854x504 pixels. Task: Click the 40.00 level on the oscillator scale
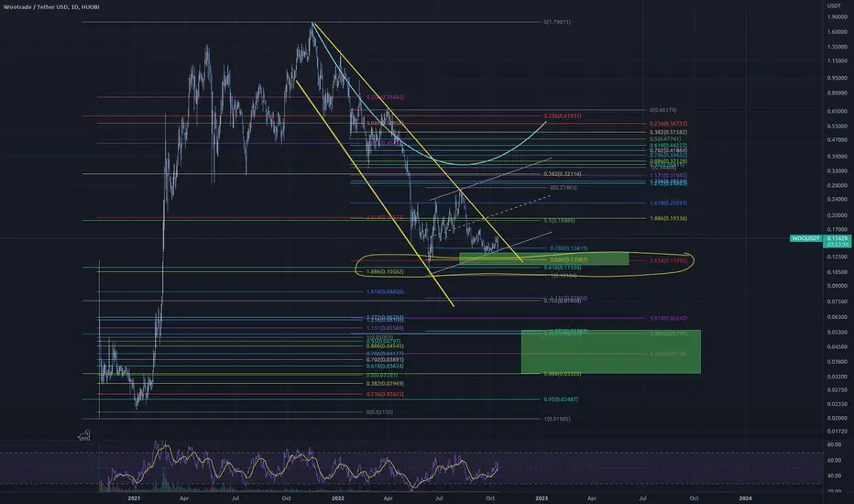(834, 476)
